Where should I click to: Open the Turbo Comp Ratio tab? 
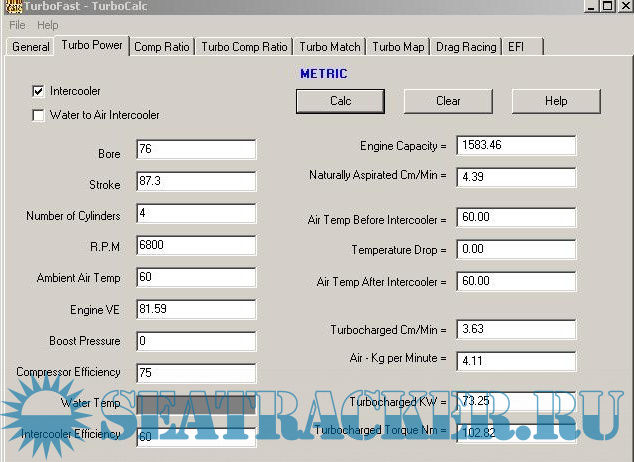pos(244,47)
